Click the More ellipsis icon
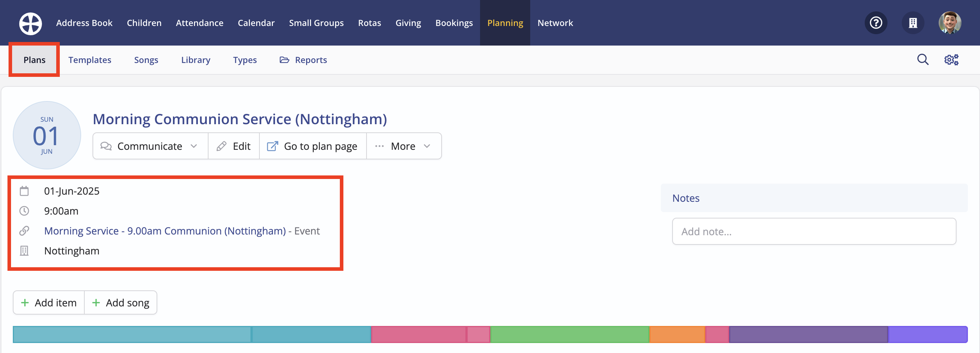Viewport: 980px width, 353px height. click(x=379, y=146)
